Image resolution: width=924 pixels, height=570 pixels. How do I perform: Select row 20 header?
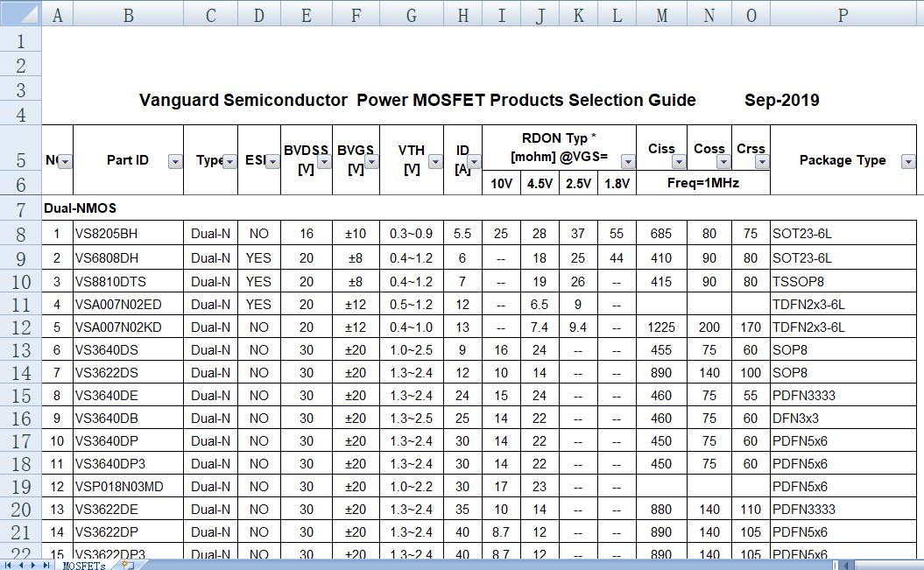(21, 509)
